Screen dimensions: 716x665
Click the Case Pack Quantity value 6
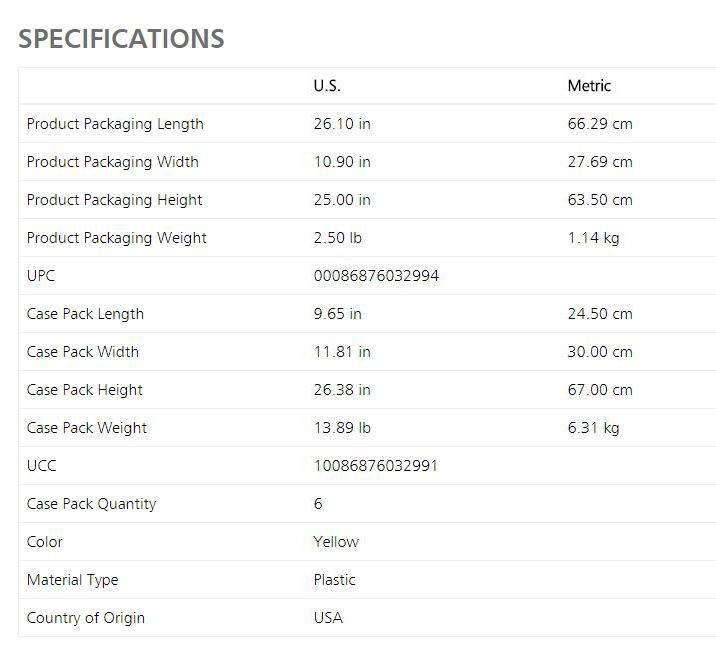pyautogui.click(x=318, y=504)
